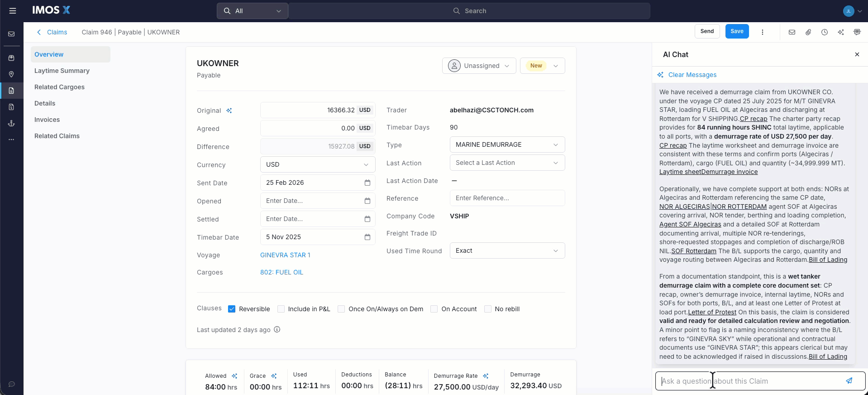
Task: Enable the Include in P&L checkbox
Action: pos(281,309)
